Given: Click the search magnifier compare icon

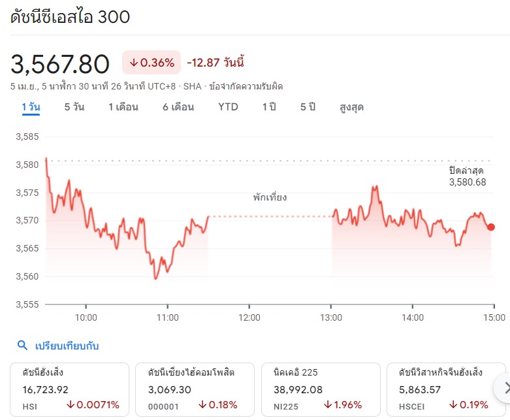Looking at the screenshot, I should (x=22, y=345).
